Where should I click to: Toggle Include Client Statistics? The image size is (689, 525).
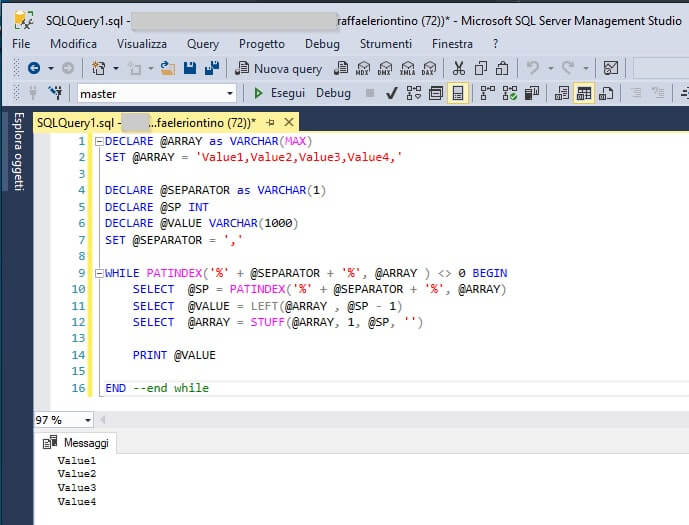[x=532, y=93]
